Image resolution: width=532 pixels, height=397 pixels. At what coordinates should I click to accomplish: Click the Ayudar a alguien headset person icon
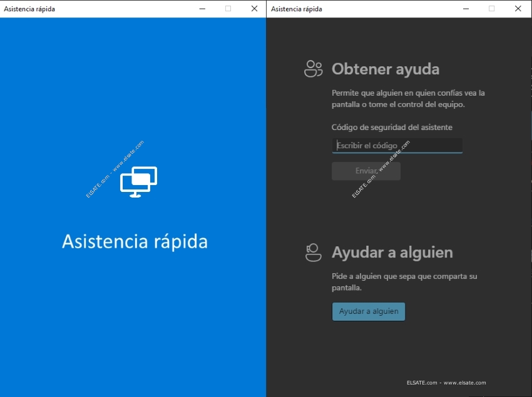pos(313,253)
